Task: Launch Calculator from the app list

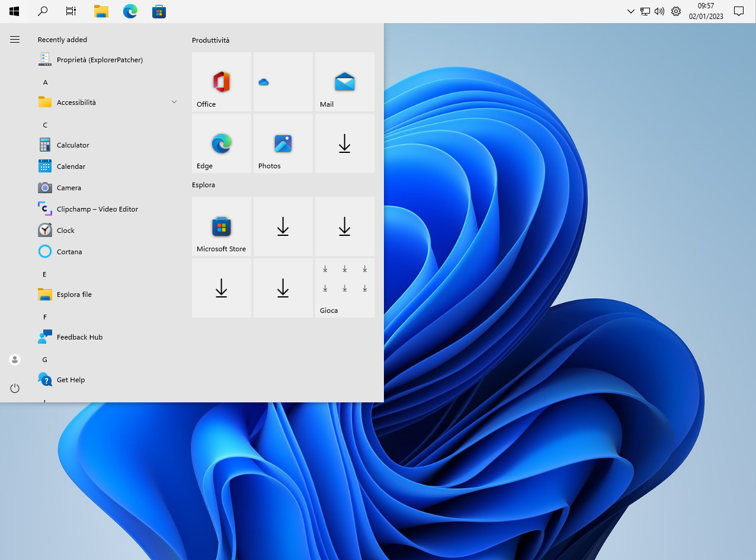Action: (107, 145)
